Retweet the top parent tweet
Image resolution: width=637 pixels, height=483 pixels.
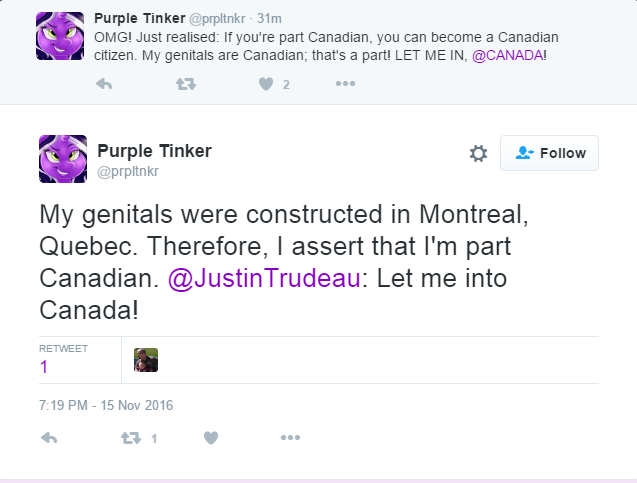(185, 84)
